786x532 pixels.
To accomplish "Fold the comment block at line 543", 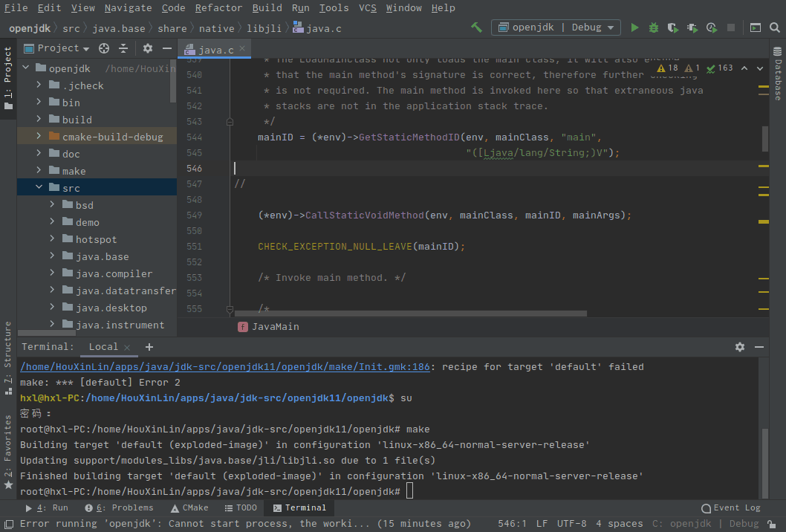I will [230, 122].
